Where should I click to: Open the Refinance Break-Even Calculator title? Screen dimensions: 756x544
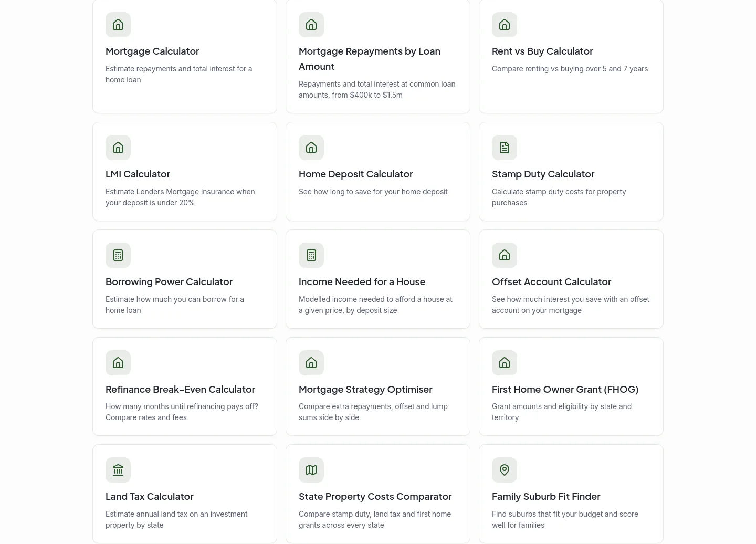point(180,390)
